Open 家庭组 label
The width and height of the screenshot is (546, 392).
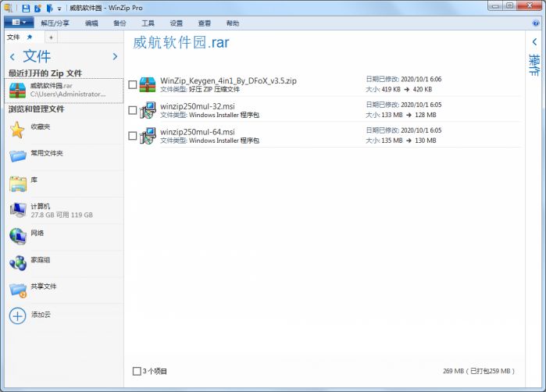pos(41,259)
